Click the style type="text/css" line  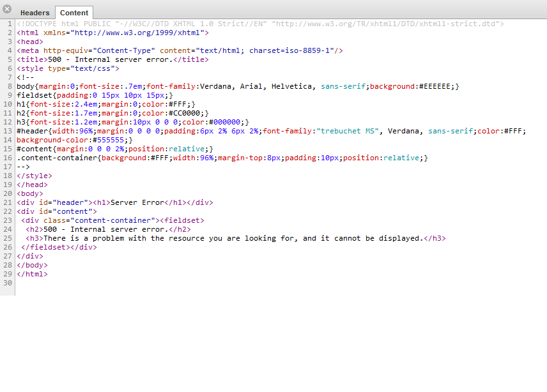point(68,69)
